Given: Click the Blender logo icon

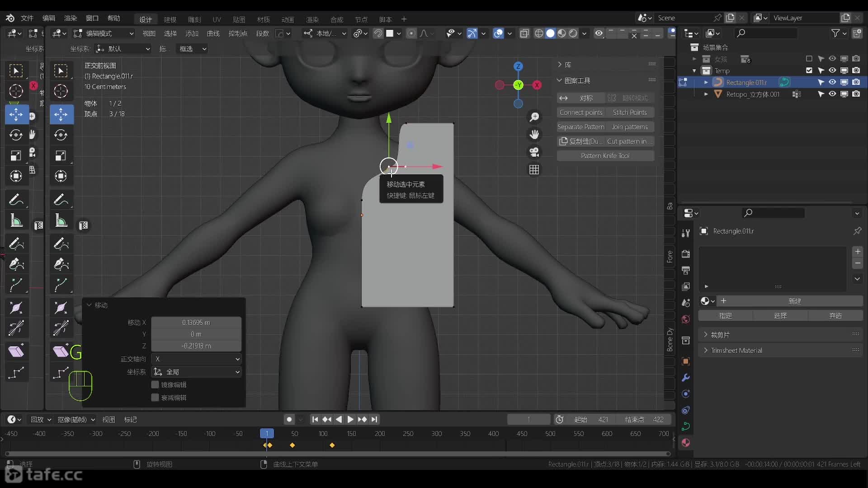Looking at the screenshot, I should pos(10,18).
